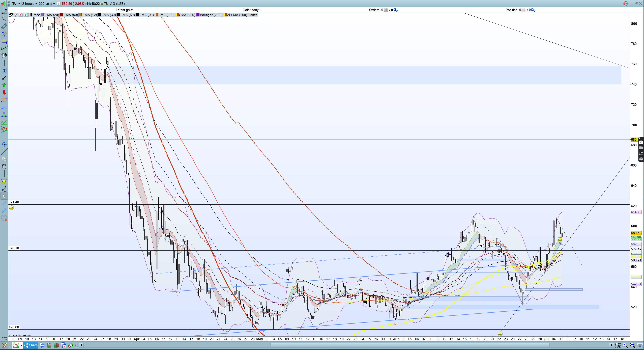
Task: Click the Other indicators tab
Action: pos(252,15)
